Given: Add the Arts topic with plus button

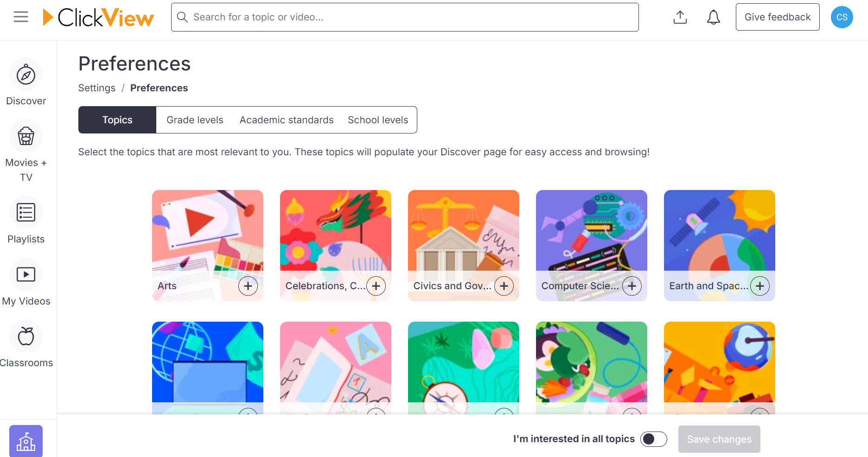Looking at the screenshot, I should pyautogui.click(x=248, y=286).
